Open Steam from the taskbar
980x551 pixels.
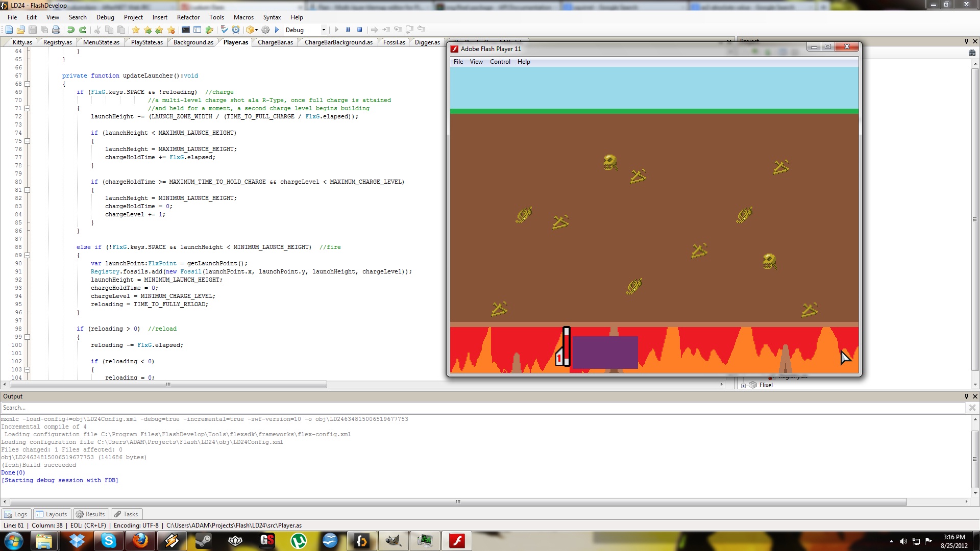204,541
